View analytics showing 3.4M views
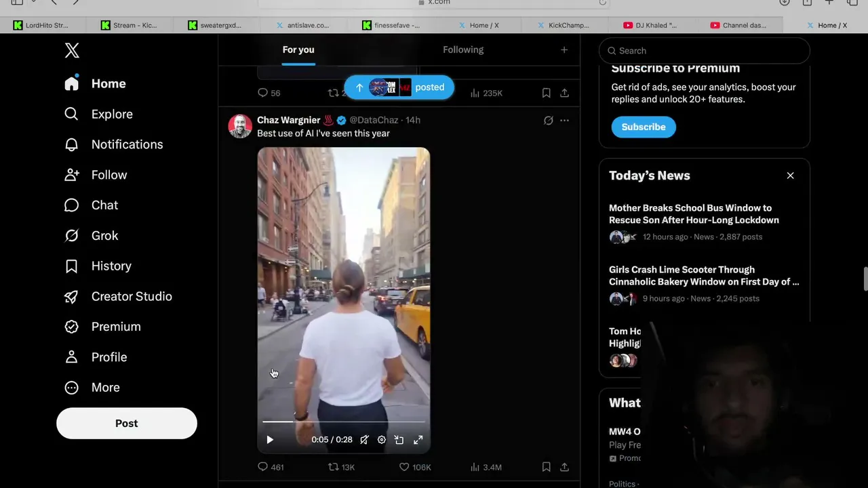The width and height of the screenshot is (868, 488). pos(486,467)
